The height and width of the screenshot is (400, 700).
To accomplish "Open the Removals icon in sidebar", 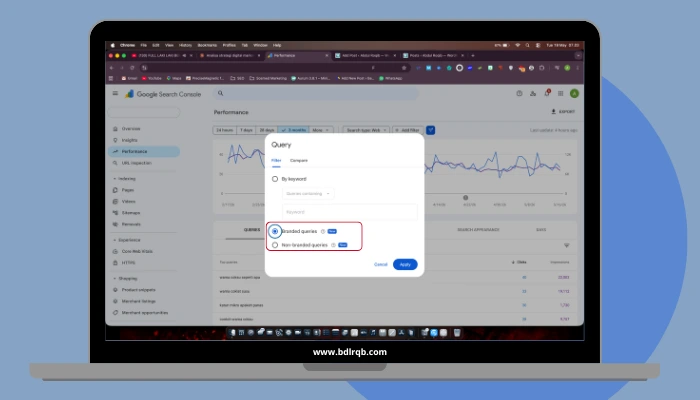I will point(115,224).
